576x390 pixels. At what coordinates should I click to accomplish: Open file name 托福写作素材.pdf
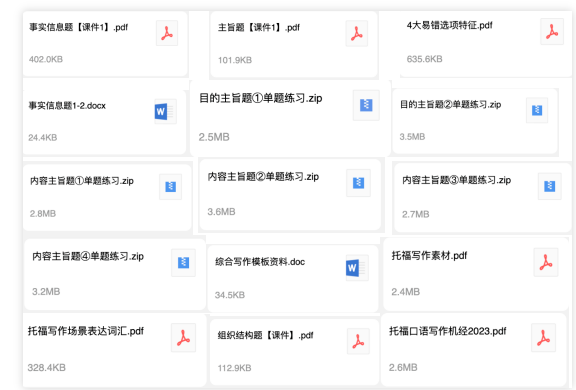429,255
